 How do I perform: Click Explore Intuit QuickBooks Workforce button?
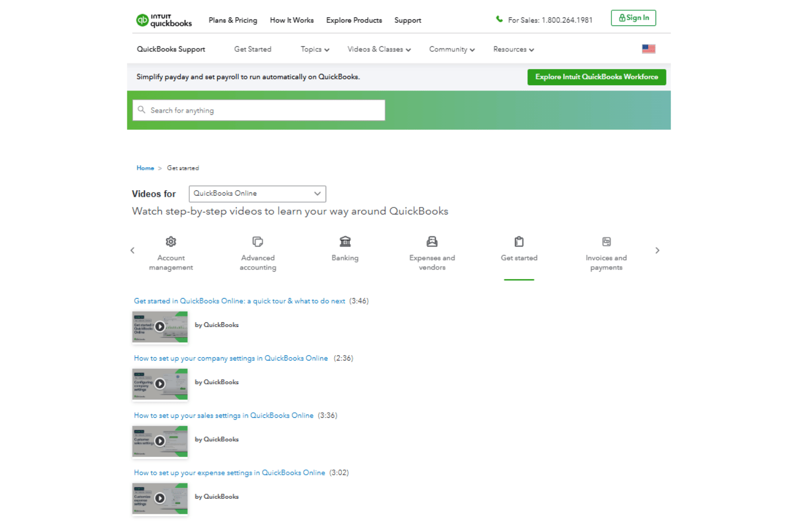click(x=597, y=77)
